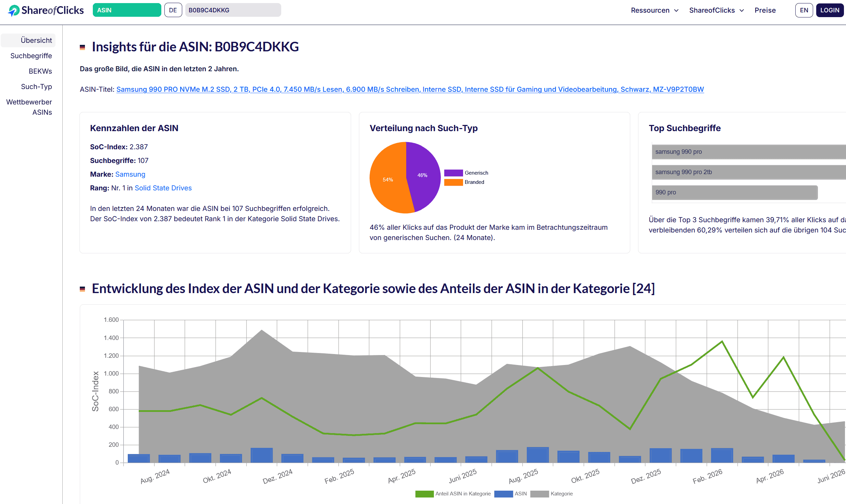Click the Feb. 2026 axis label
Image resolution: width=846 pixels, height=504 pixels.
pos(708,476)
